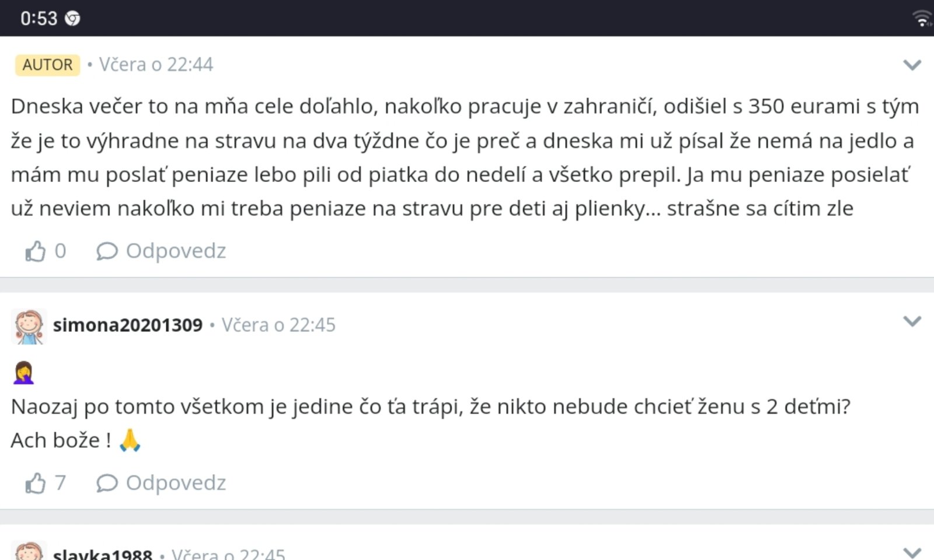Reply to the AUTOR post via Odpovedz

[162, 251]
